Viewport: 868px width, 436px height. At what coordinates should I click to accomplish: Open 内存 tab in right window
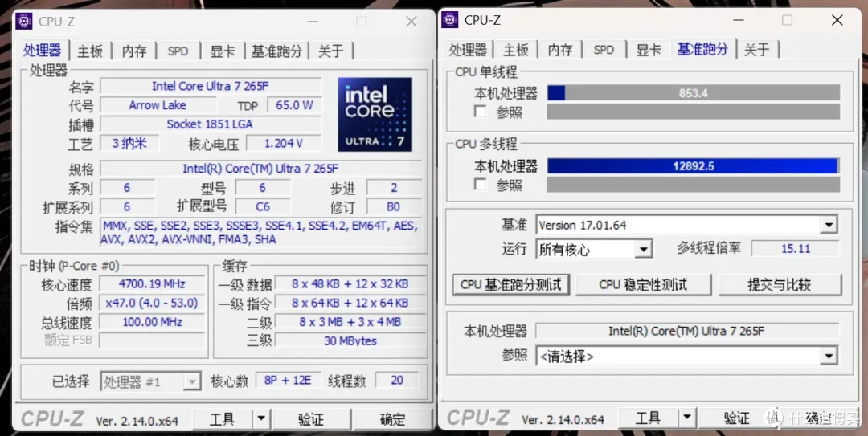click(560, 50)
